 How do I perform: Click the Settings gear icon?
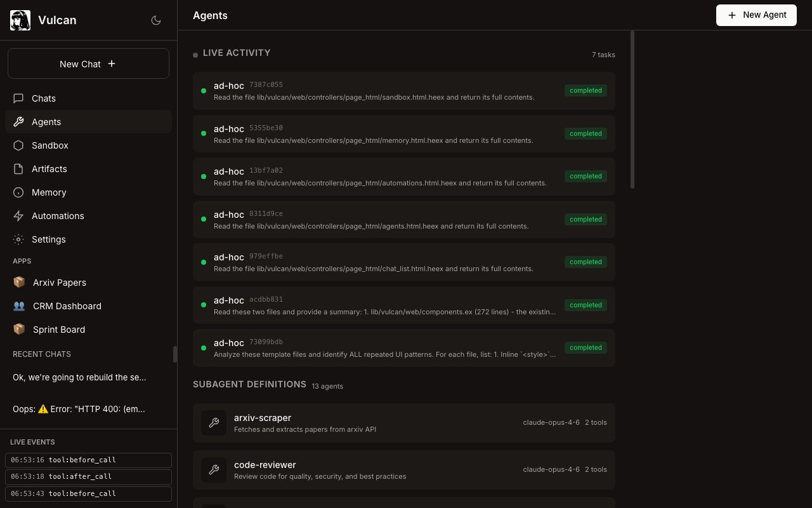point(18,239)
